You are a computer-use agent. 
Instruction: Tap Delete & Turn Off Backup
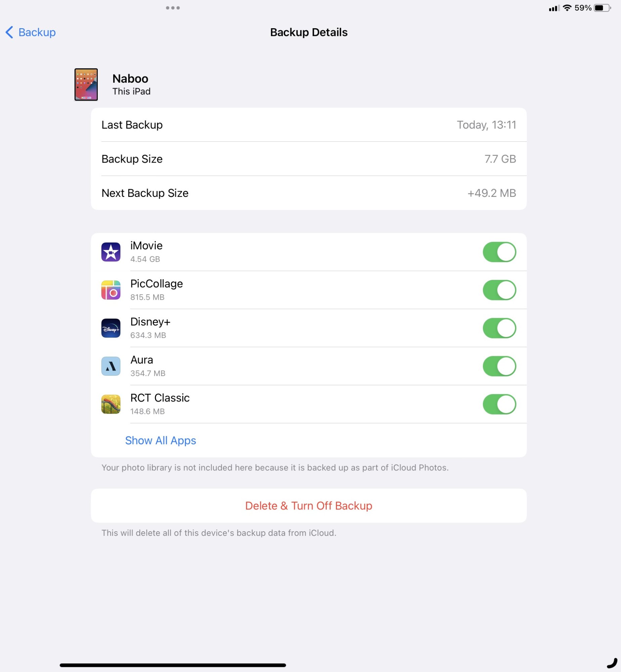[x=308, y=505]
